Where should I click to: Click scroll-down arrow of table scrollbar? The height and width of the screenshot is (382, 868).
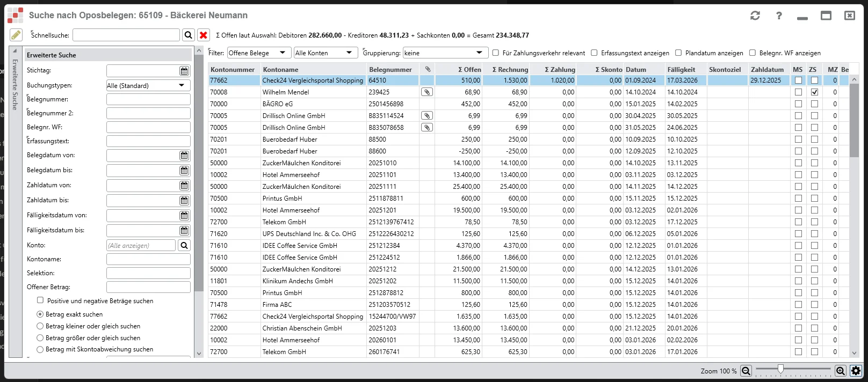pyautogui.click(x=855, y=353)
